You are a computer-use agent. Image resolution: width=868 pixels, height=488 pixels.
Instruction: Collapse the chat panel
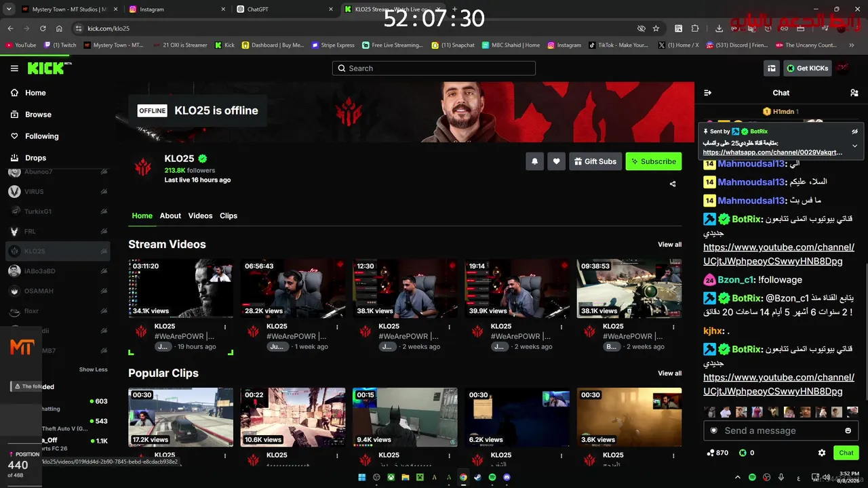click(x=707, y=93)
